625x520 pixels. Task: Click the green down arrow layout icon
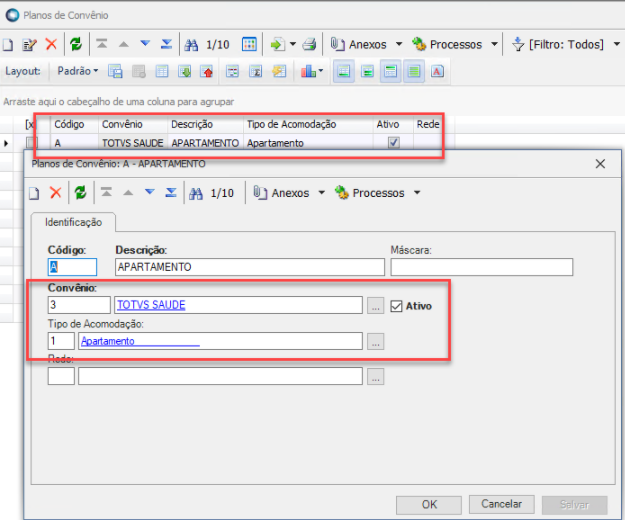pyautogui.click(x=185, y=72)
